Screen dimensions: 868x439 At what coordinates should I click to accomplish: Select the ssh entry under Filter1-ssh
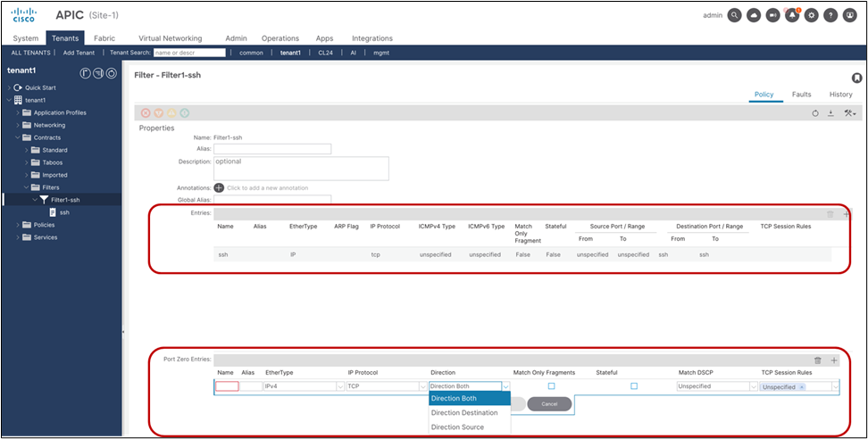[x=64, y=212]
